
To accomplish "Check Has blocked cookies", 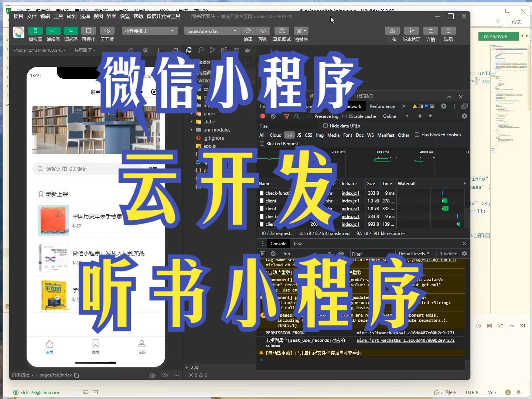I will tap(417, 134).
